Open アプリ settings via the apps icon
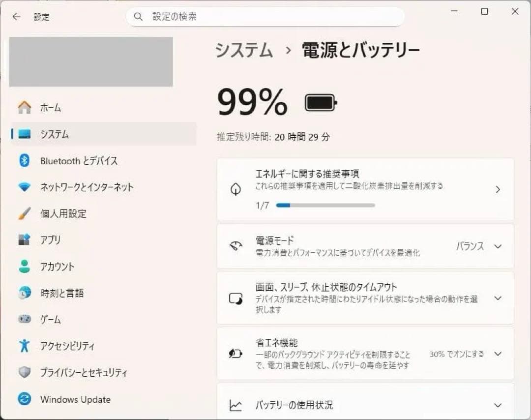The image size is (531, 420). click(24, 240)
